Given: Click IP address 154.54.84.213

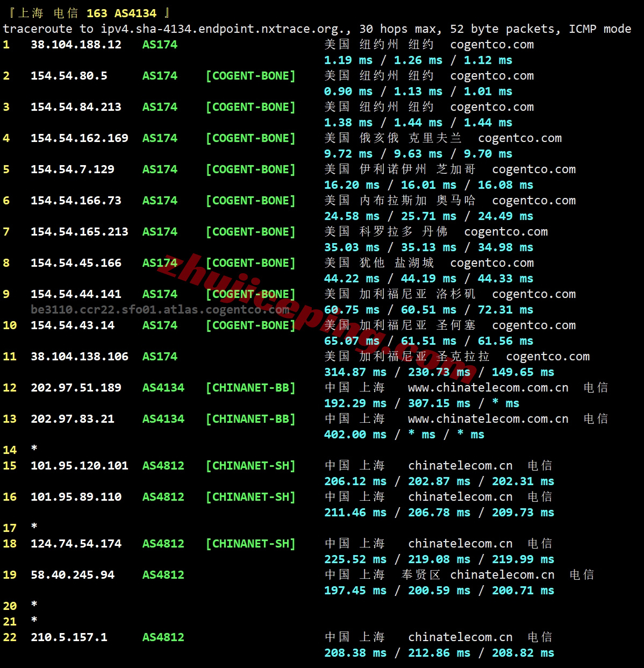Looking at the screenshot, I should [x=76, y=107].
